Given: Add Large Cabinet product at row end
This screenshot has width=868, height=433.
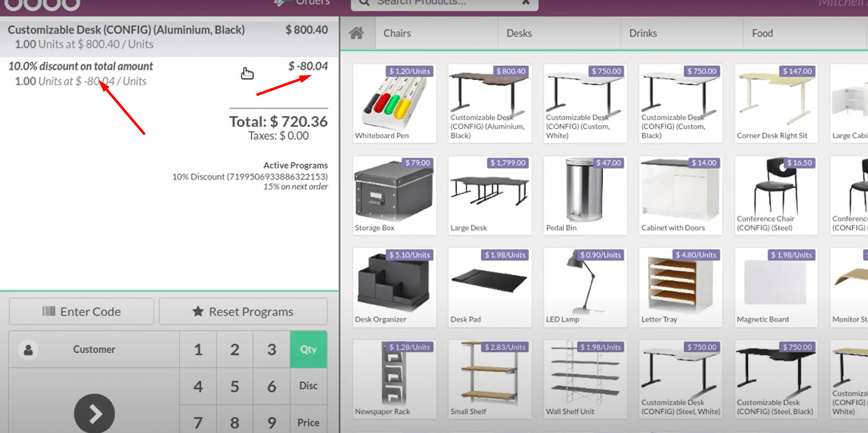Looking at the screenshot, I should [849, 103].
